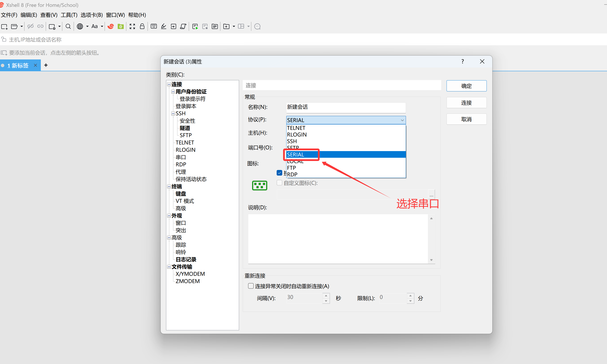Toggle full screen mode icon
Screen dimensions: 607x364
[x=132, y=26]
